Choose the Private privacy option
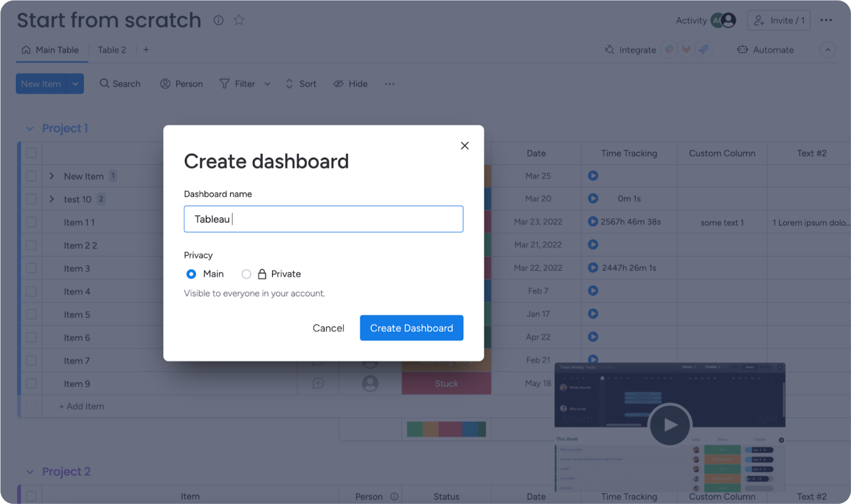 point(246,274)
